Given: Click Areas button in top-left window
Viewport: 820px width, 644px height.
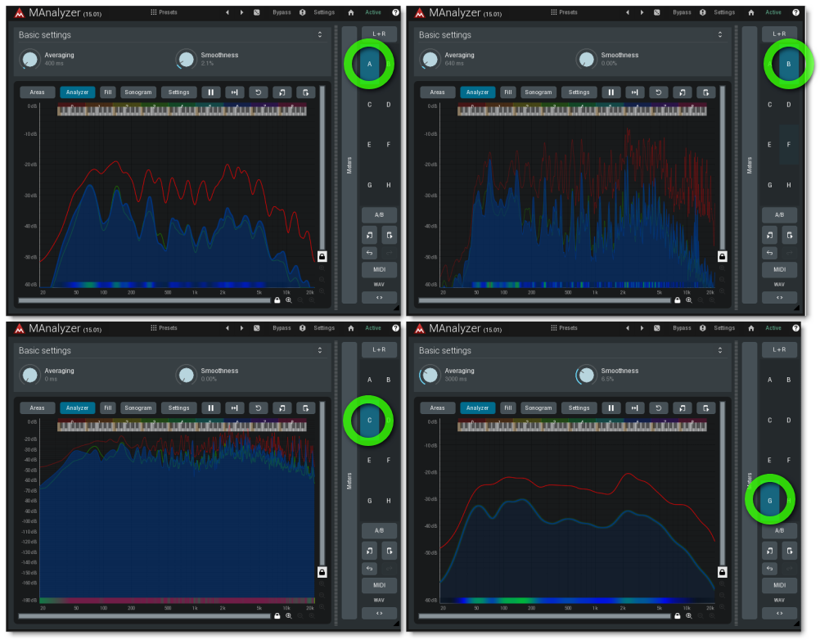Looking at the screenshot, I should point(37,92).
